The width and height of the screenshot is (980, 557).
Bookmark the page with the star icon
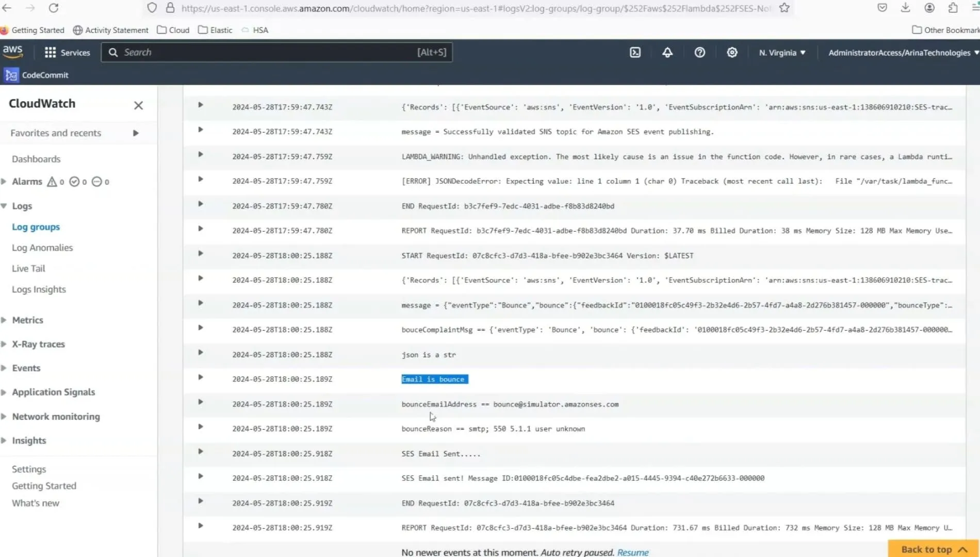pos(784,8)
